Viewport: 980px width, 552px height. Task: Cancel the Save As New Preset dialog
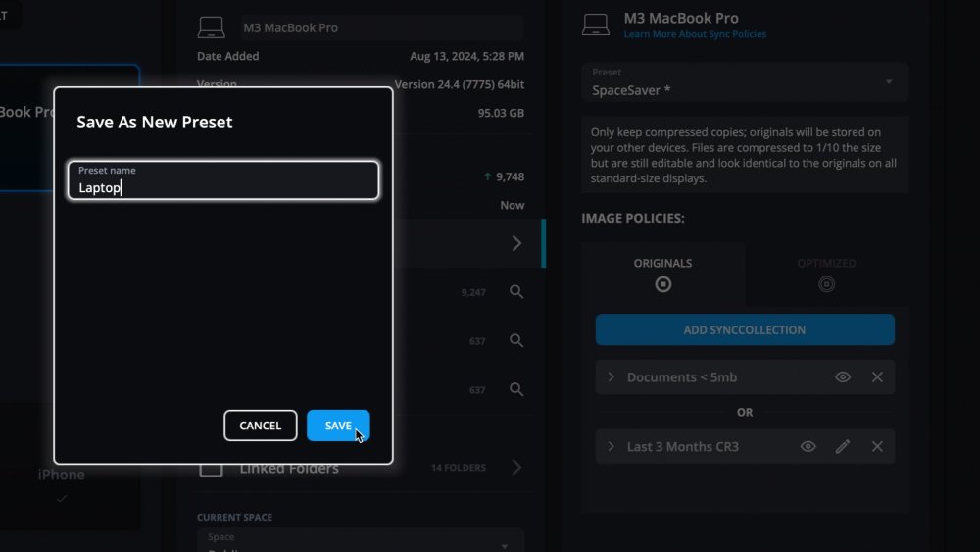260,426
